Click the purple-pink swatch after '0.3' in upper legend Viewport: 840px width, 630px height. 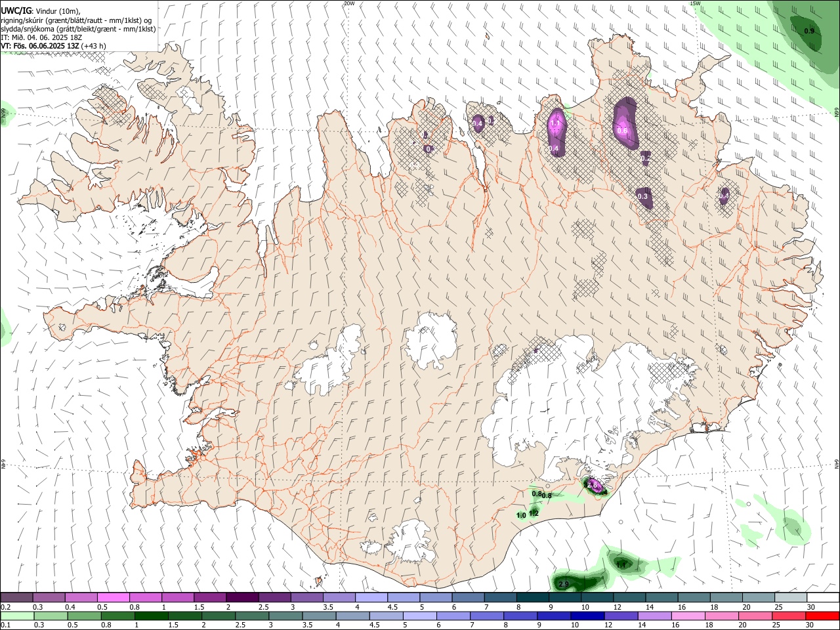[x=49, y=598]
